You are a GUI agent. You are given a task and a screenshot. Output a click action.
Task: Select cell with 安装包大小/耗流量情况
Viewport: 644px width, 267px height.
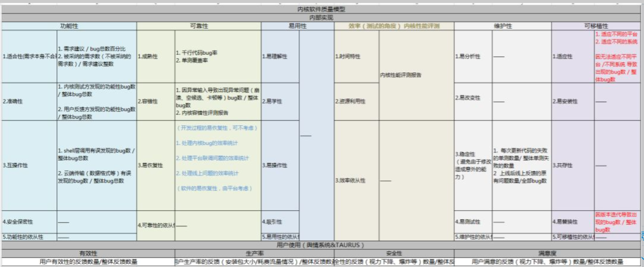tap(254, 262)
